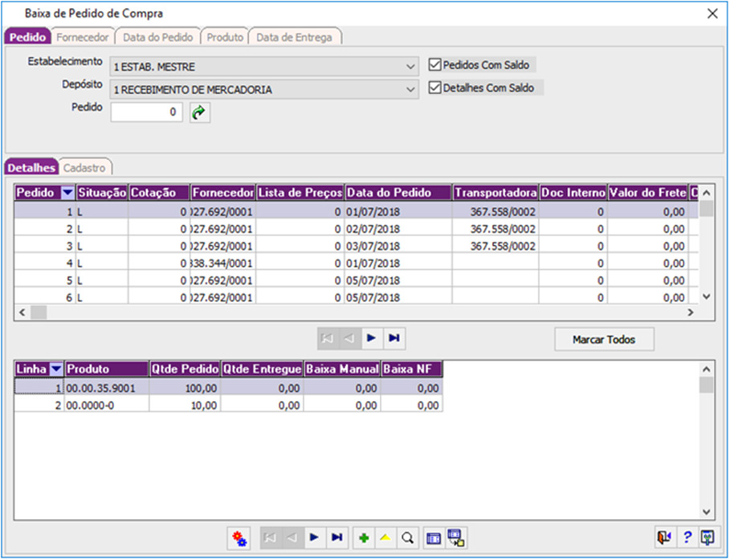The image size is (730, 560).
Task: Open Pedido column header sort dropdown
Action: [x=68, y=192]
